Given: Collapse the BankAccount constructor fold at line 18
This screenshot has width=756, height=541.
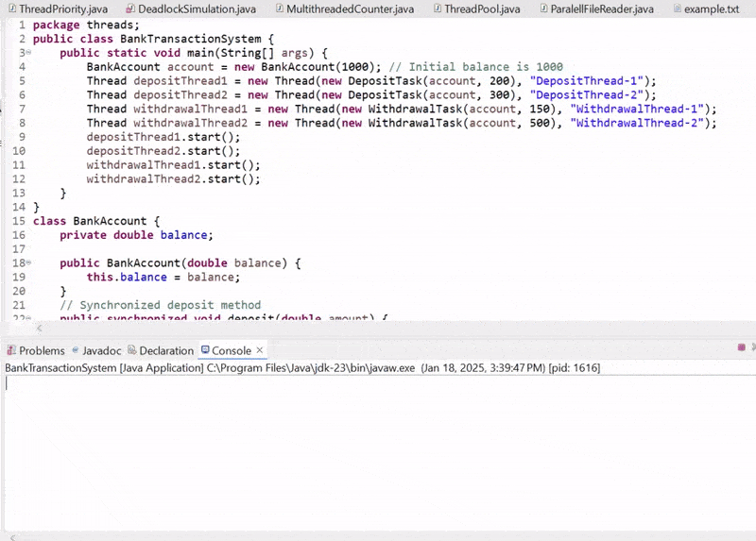Looking at the screenshot, I should pyautogui.click(x=28, y=262).
